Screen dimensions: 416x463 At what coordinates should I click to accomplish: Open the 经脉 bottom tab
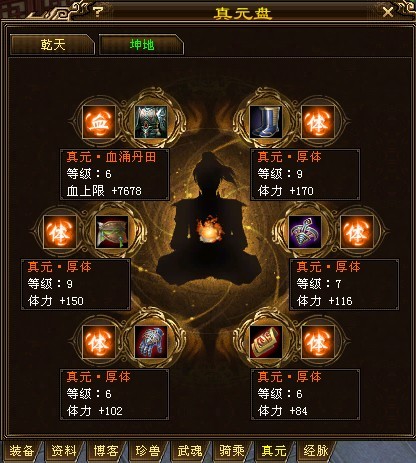click(316, 451)
